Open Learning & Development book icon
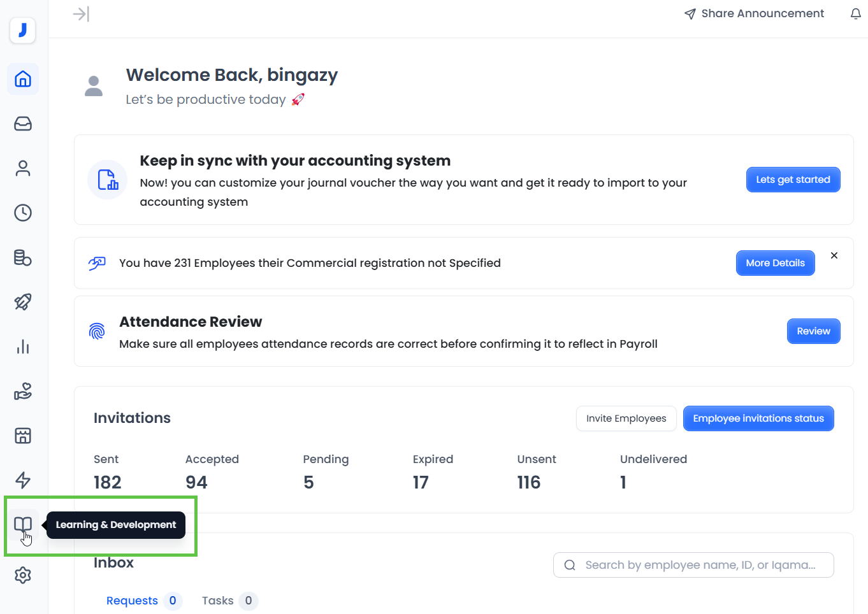Image resolution: width=868 pixels, height=614 pixels. (23, 525)
